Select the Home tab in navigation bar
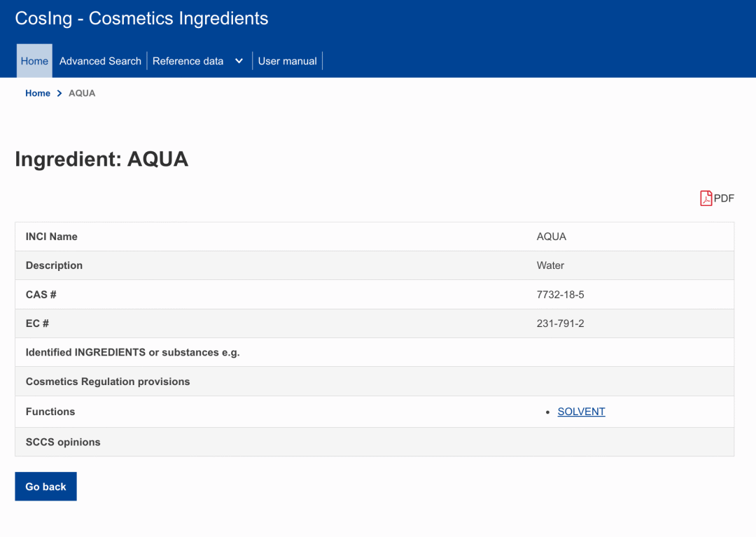The image size is (756, 537). point(34,61)
